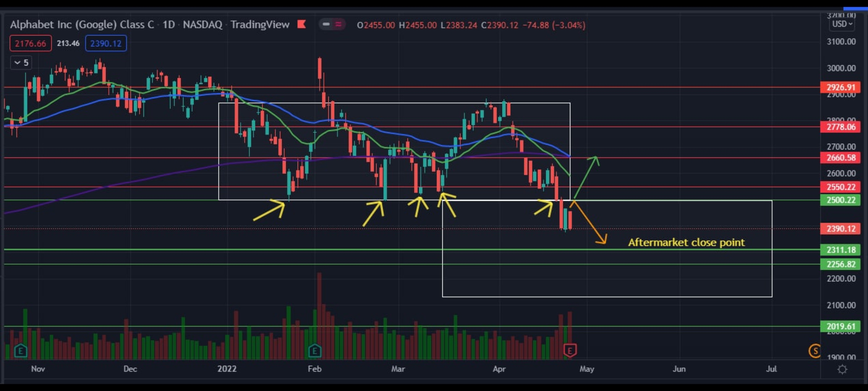Image resolution: width=868 pixels, height=391 pixels.
Task: Toggle the pink data mode indicator
Action: click(x=339, y=24)
